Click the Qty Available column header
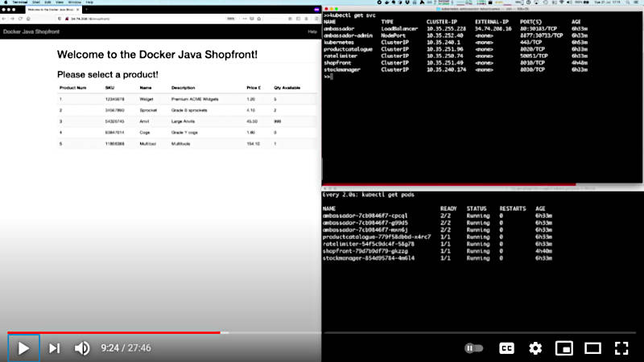Viewport: 644px width, 362px height. pyautogui.click(x=287, y=88)
